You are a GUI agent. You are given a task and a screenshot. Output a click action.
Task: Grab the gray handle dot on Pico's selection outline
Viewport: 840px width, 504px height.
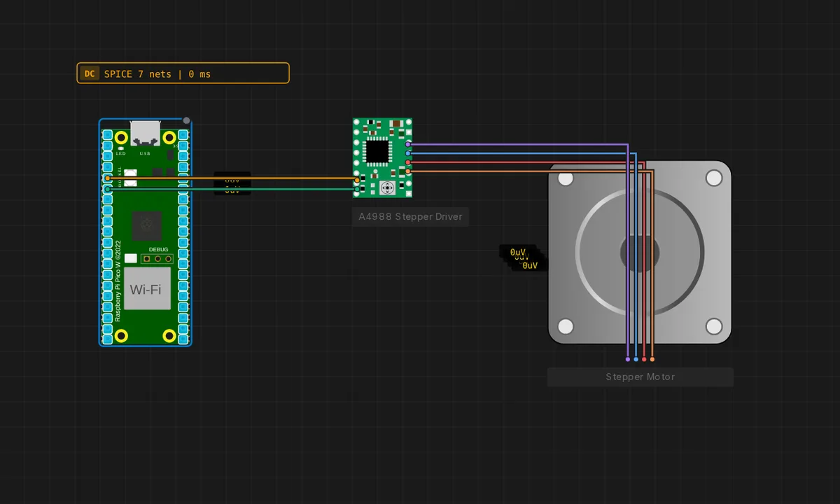tap(186, 121)
